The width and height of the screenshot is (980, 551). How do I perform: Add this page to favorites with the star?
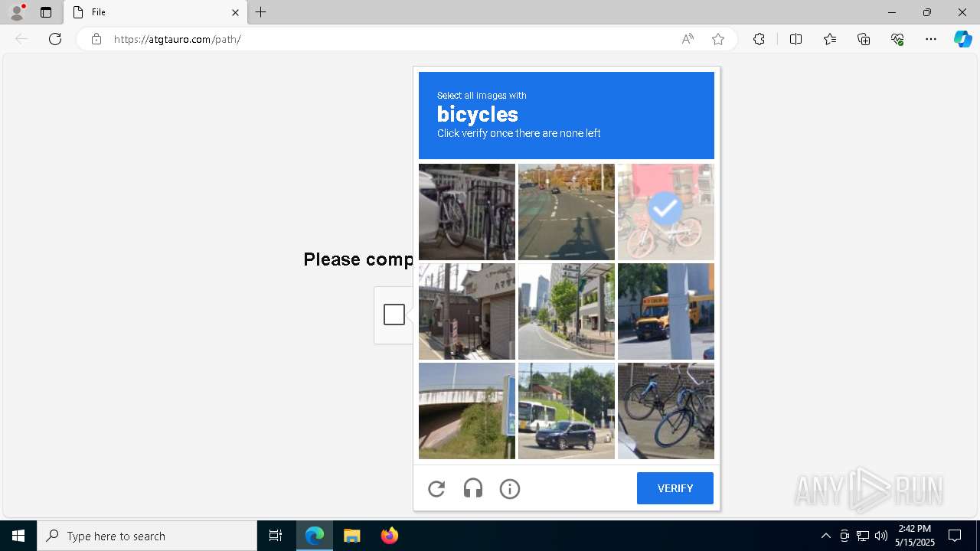tap(718, 39)
